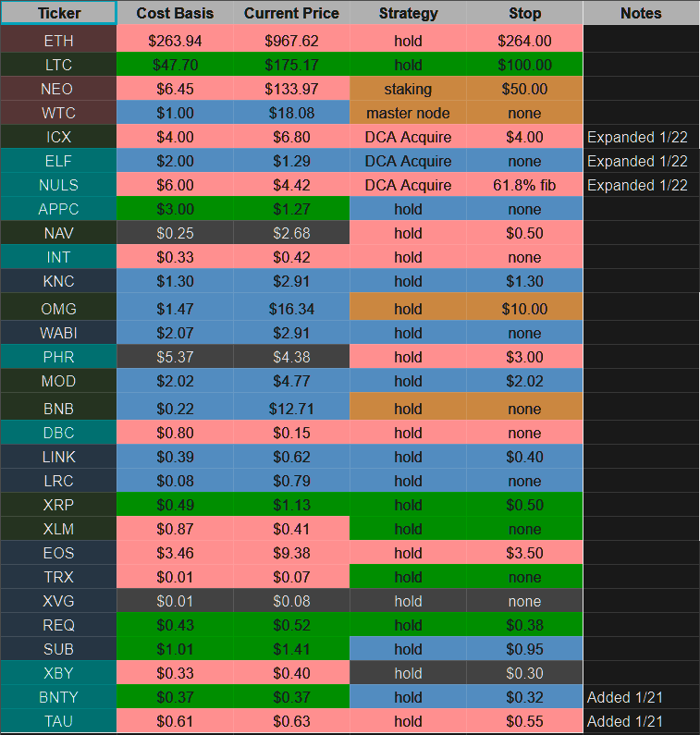This screenshot has height=735, width=700.
Task: Select TAU current price $0.63
Action: pos(291,721)
